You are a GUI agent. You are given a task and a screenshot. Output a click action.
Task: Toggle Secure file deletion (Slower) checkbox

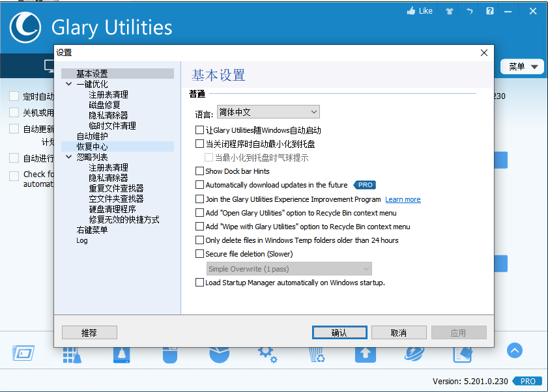tap(199, 253)
